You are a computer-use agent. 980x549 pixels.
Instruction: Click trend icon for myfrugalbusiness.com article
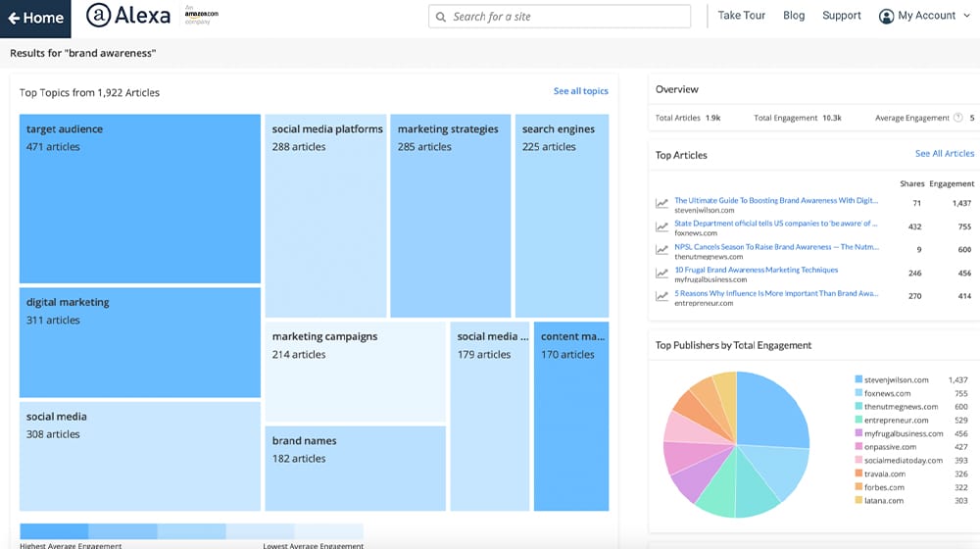pos(661,273)
